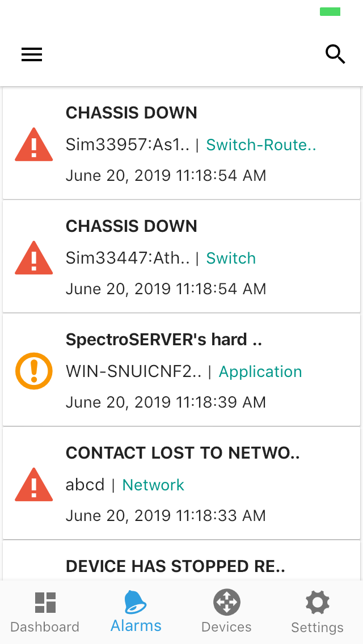Go to the Settings gear tab
363x644 pixels.
click(317, 612)
